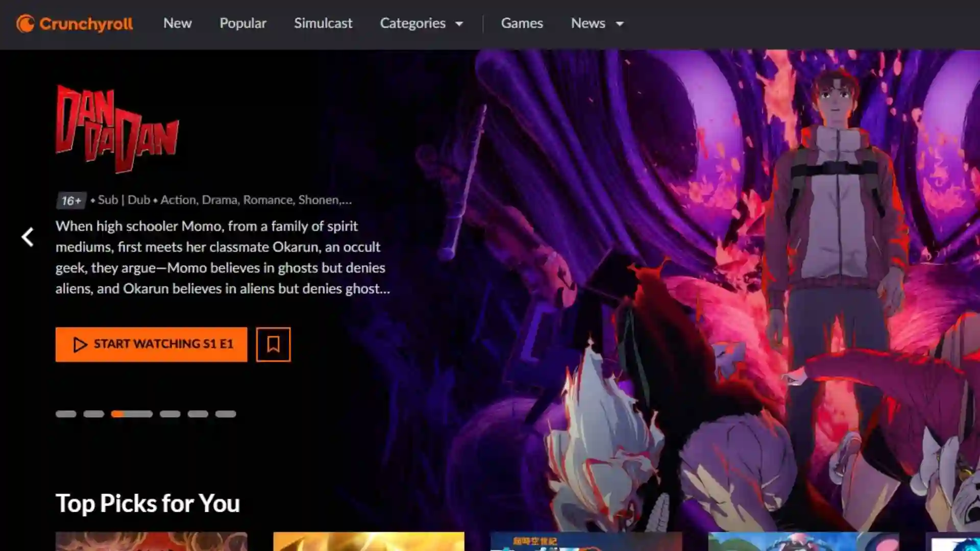Expand the Categories dropdown

(x=422, y=23)
